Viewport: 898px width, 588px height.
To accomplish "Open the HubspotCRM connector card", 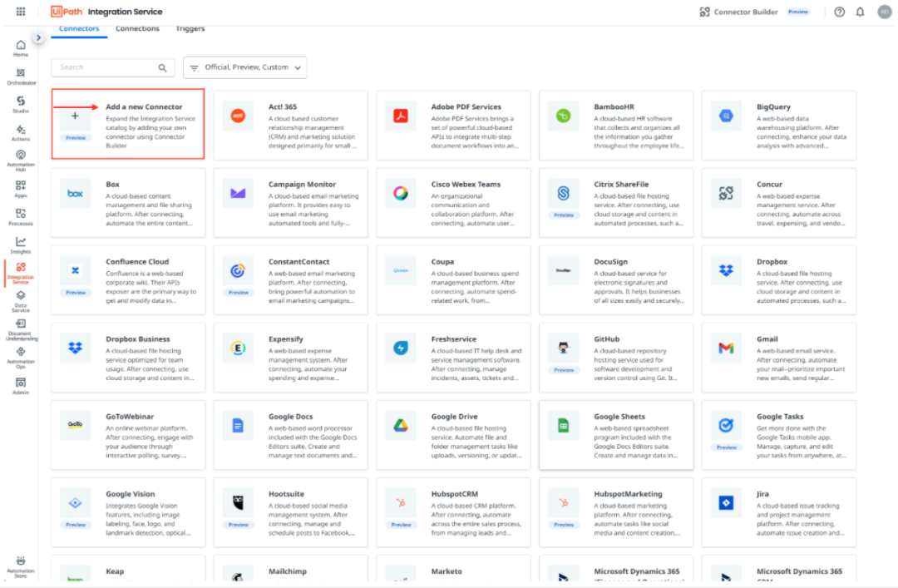I will click(454, 511).
